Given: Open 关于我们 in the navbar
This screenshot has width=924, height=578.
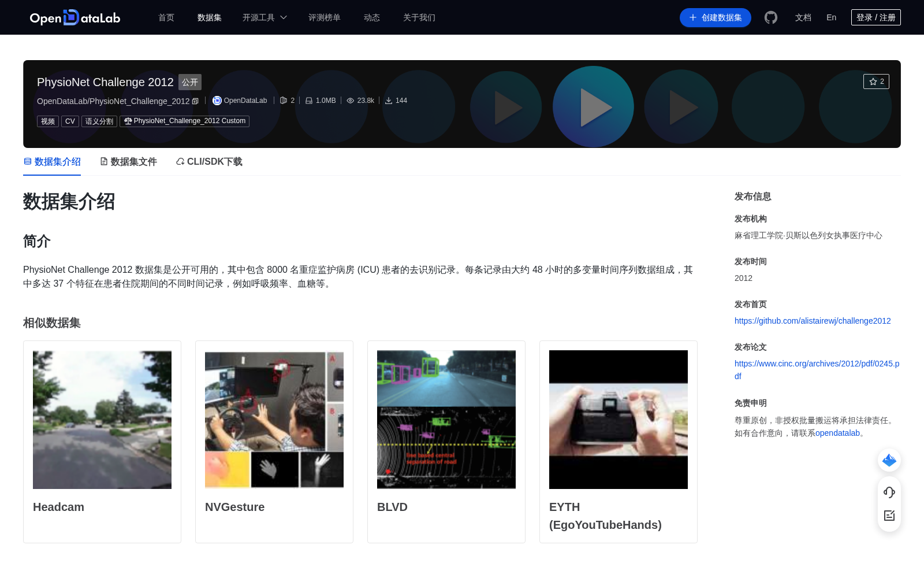Looking at the screenshot, I should click(419, 17).
